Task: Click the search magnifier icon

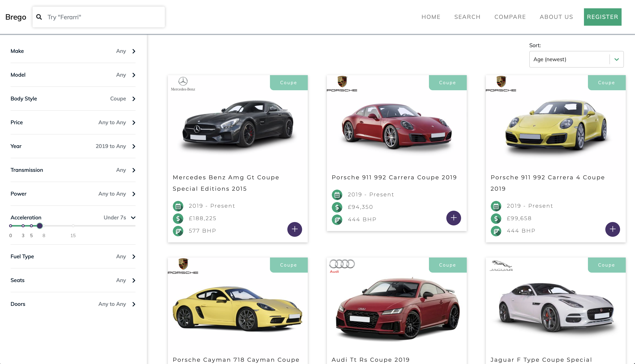Action: [39, 17]
